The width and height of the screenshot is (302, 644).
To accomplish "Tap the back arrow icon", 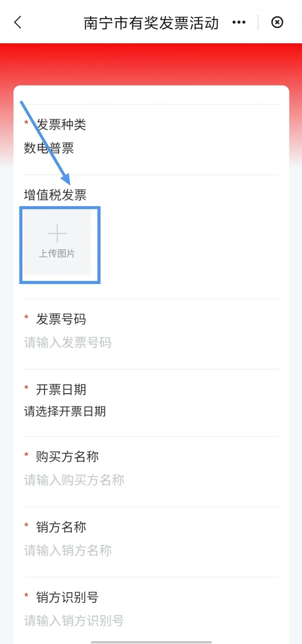I will click(x=18, y=22).
